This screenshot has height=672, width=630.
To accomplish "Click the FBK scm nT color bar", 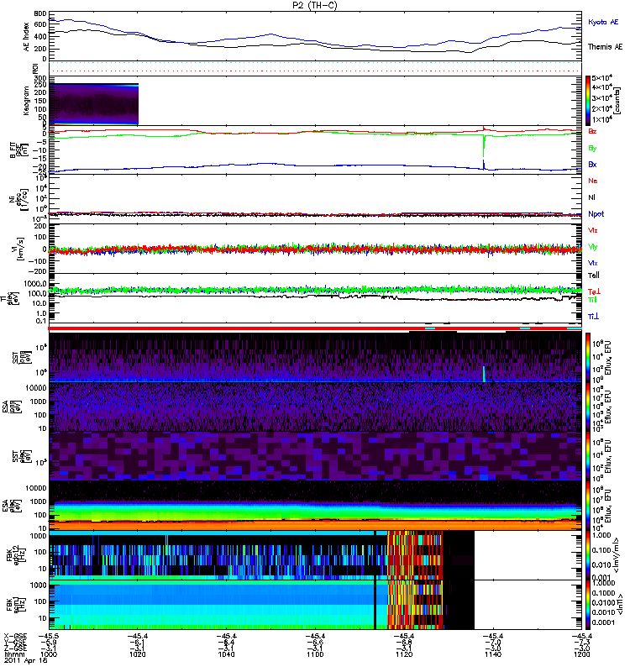I will tap(588, 604).
